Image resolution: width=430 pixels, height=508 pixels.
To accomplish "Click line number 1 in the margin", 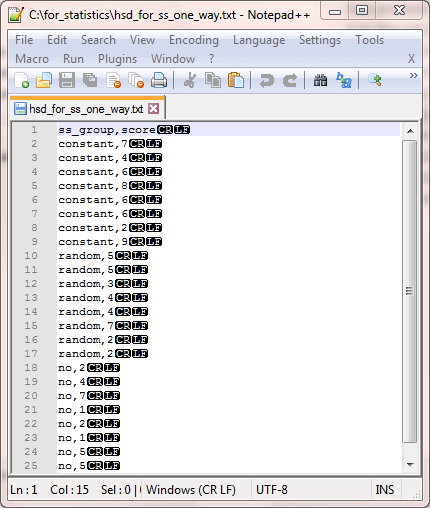I will click(34, 129).
